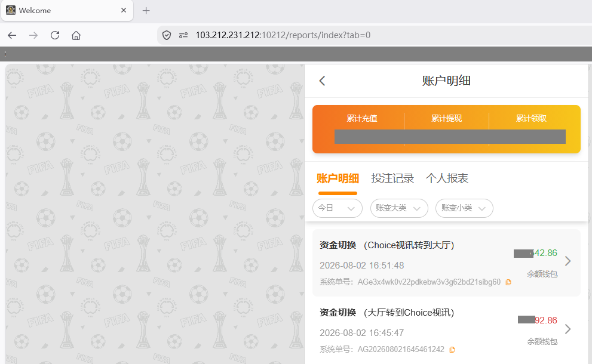Reload the page with refresh icon
Image resolution: width=592 pixels, height=364 pixels.
pyautogui.click(x=55, y=35)
